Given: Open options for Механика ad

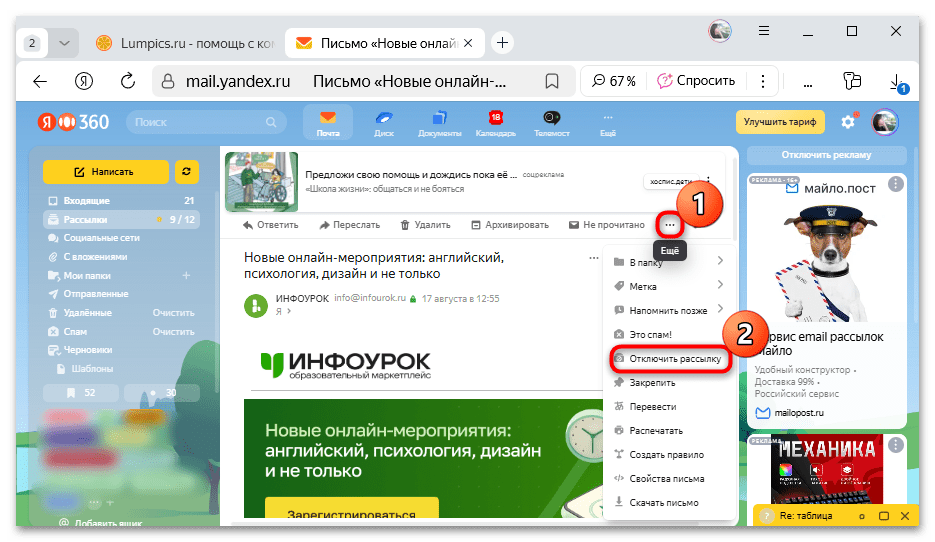Looking at the screenshot, I should [896, 445].
